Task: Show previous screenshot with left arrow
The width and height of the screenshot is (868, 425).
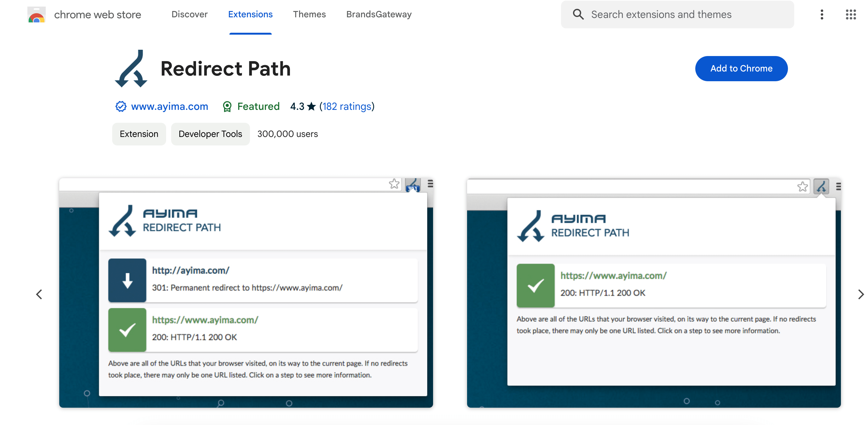Action: pos(39,294)
